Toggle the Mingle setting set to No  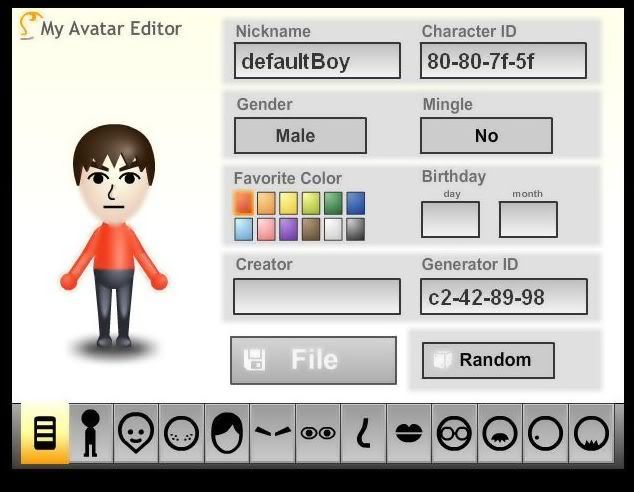click(486, 136)
